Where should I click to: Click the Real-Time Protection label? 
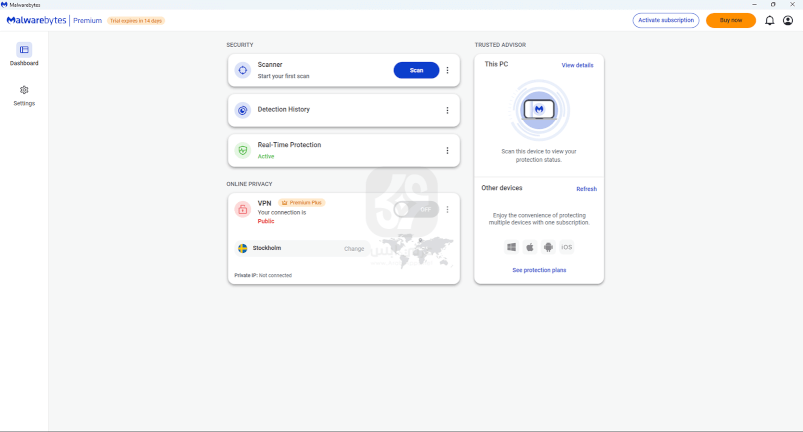289,145
